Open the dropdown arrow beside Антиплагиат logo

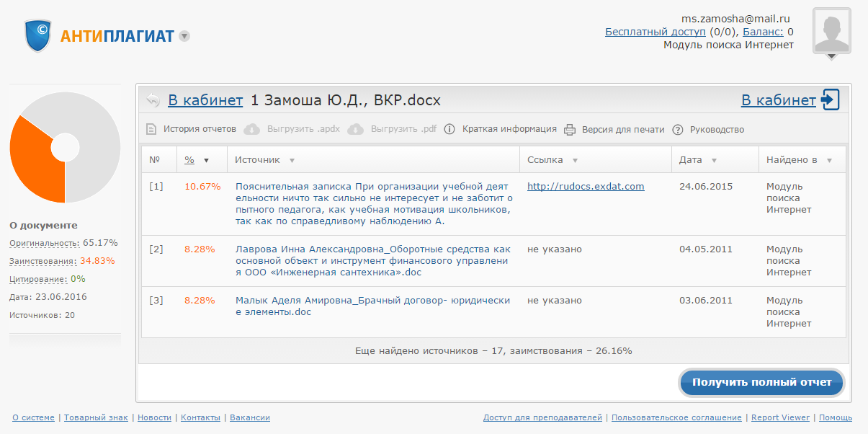[184, 36]
